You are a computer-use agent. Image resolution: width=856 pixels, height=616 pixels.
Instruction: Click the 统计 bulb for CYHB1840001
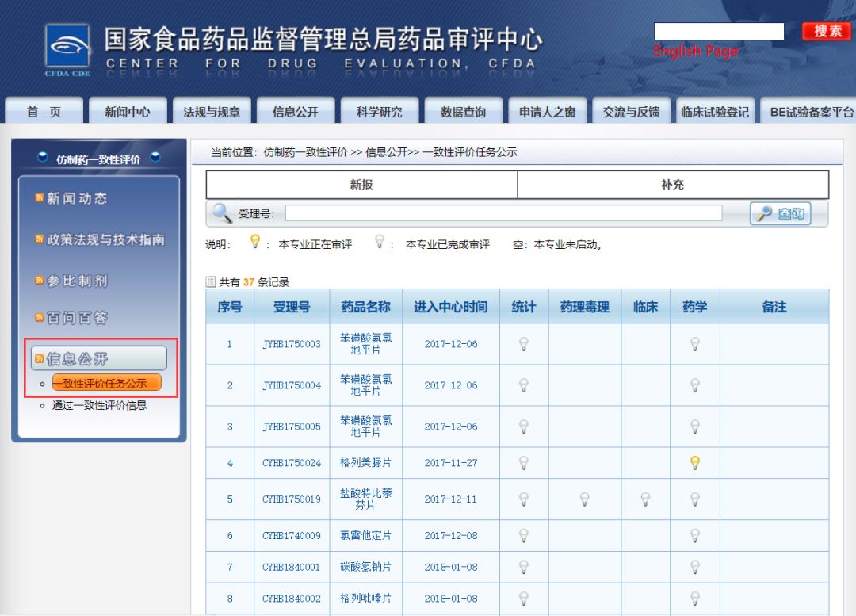pos(524,568)
